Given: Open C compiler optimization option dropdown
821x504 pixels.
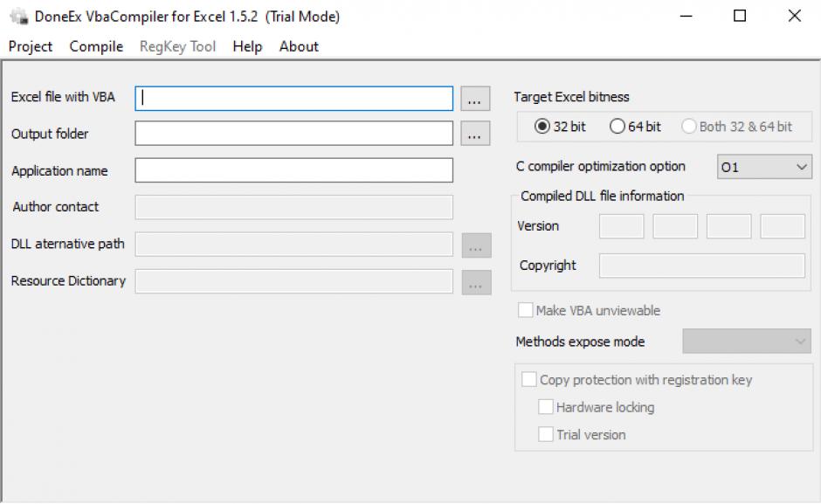Looking at the screenshot, I should (x=764, y=167).
